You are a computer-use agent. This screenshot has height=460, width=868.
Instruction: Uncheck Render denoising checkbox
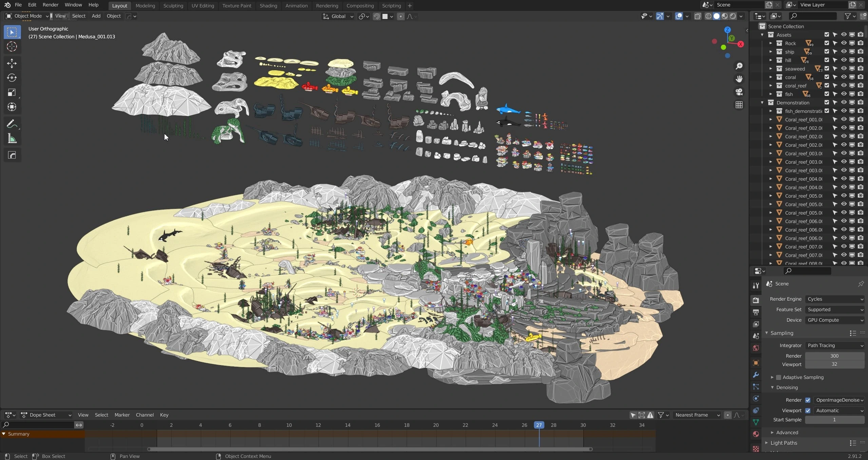[x=808, y=400]
